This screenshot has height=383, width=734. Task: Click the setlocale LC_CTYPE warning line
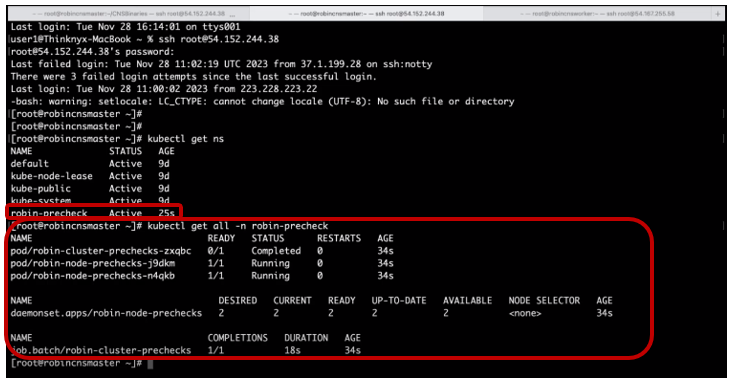(262, 102)
